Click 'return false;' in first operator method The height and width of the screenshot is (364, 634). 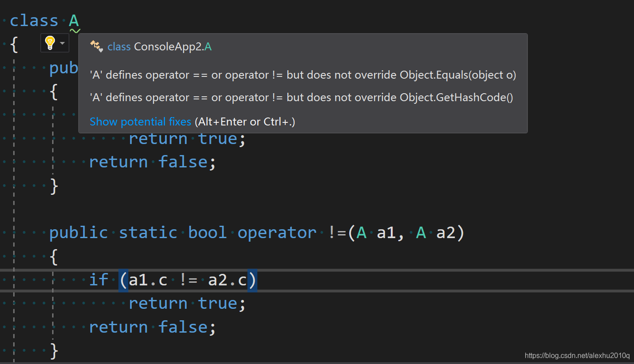tap(153, 162)
